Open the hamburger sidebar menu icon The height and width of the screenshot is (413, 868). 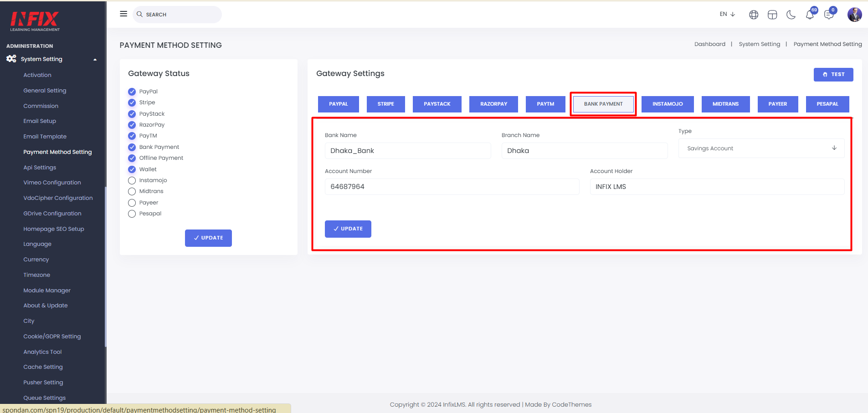(x=123, y=14)
